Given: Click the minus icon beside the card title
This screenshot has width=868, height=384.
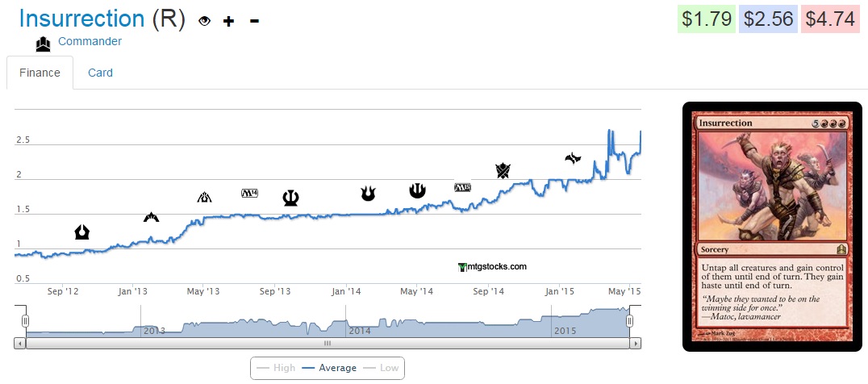Looking at the screenshot, I should tap(255, 21).
